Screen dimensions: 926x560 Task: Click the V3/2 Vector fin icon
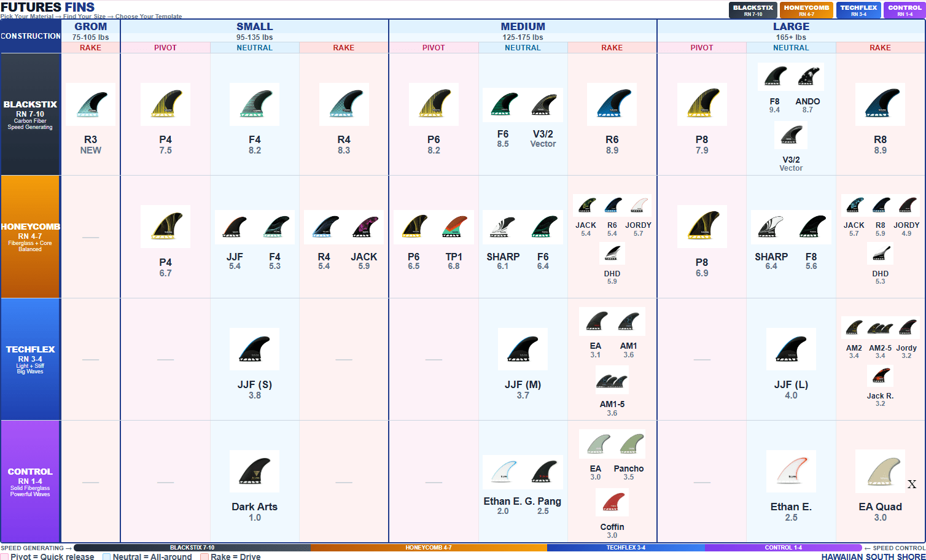click(790, 134)
